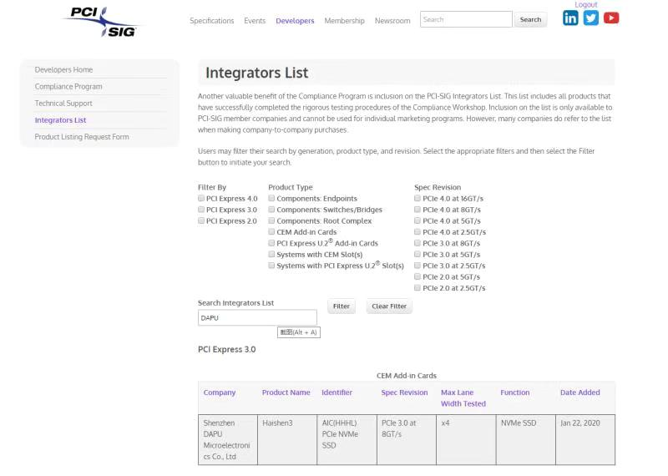Open the Specifications menu
Viewport: 668px width, 476px height.
[x=212, y=20]
